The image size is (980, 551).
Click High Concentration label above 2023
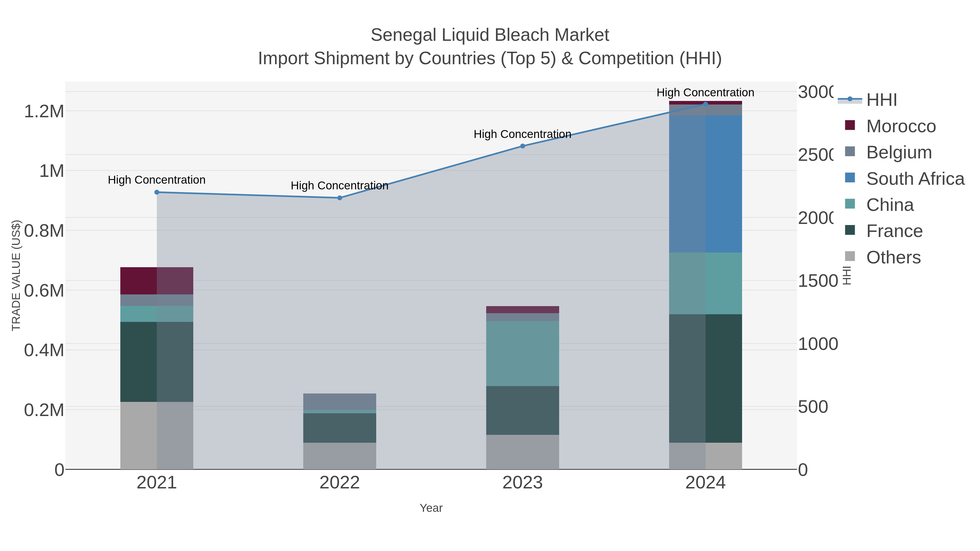523,134
